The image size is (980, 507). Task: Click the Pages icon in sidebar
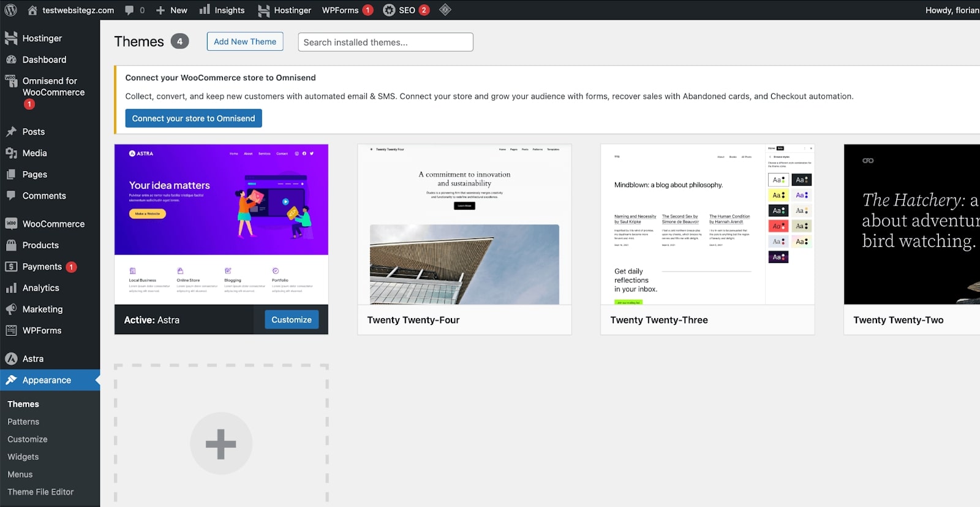click(x=11, y=175)
